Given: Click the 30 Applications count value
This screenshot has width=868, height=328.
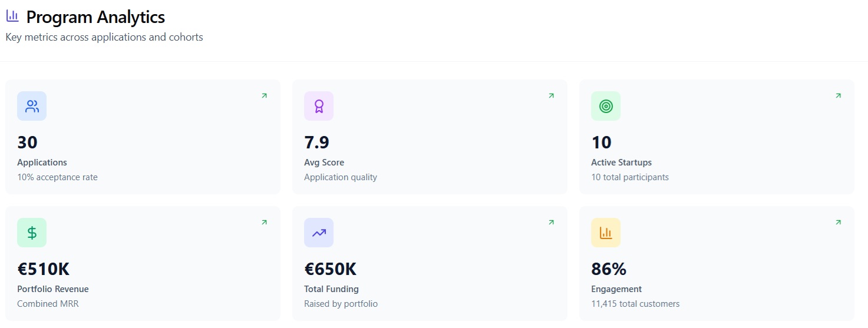Looking at the screenshot, I should (27, 143).
